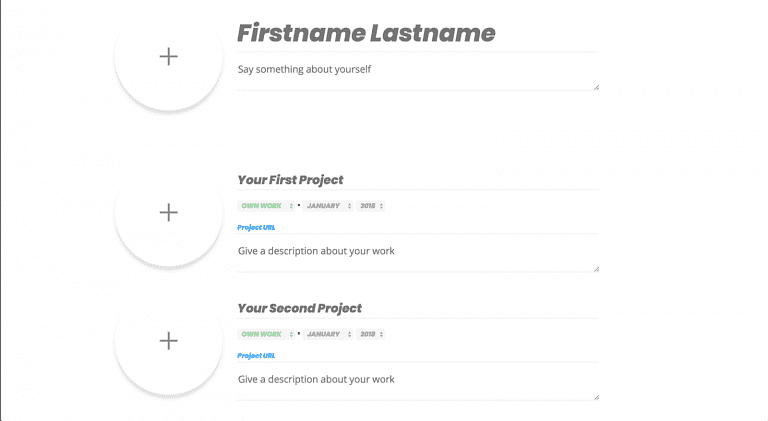Click the 'Your Second Project' title field
This screenshot has height=421, width=768.
coord(416,308)
